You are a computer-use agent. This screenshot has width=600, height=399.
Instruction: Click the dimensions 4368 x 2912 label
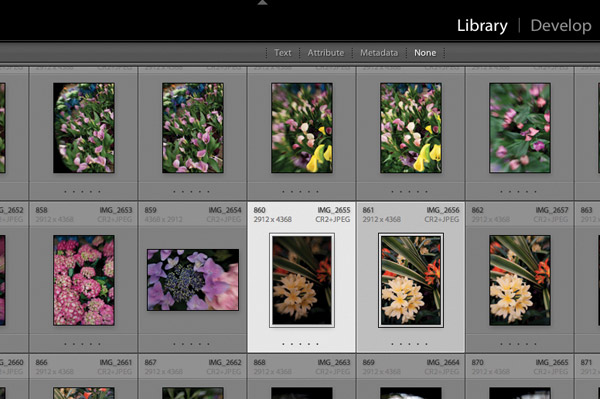click(163, 220)
